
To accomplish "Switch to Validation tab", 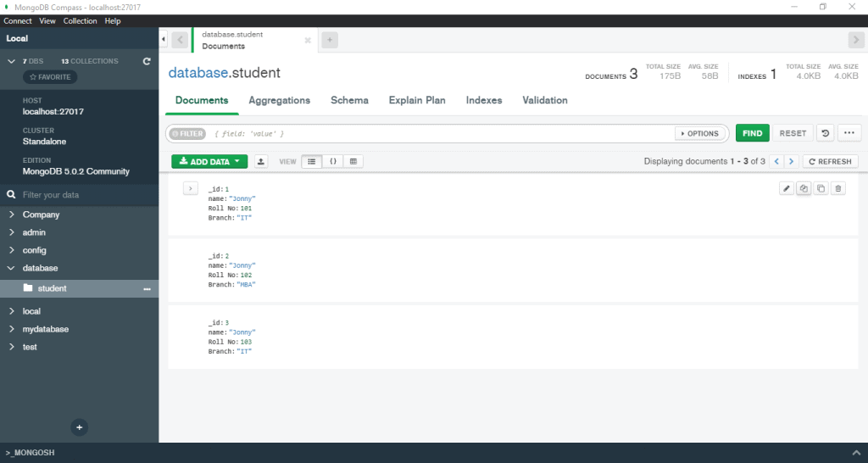I will click(545, 100).
